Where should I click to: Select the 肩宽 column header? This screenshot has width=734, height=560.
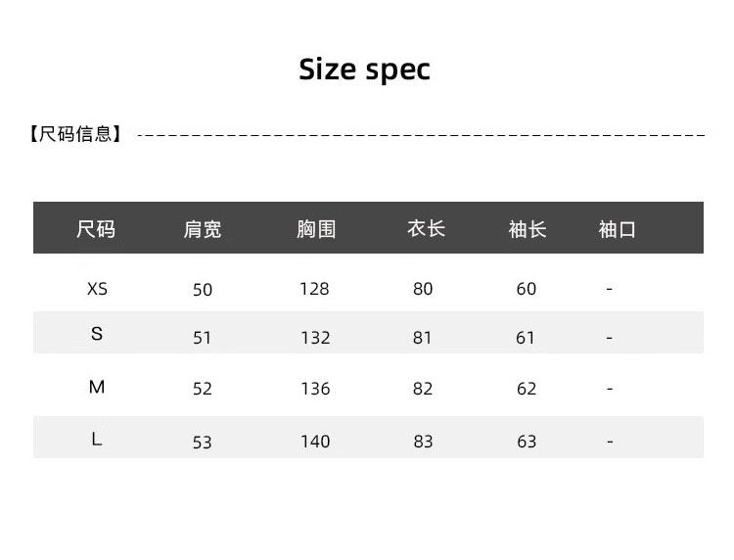203,229
